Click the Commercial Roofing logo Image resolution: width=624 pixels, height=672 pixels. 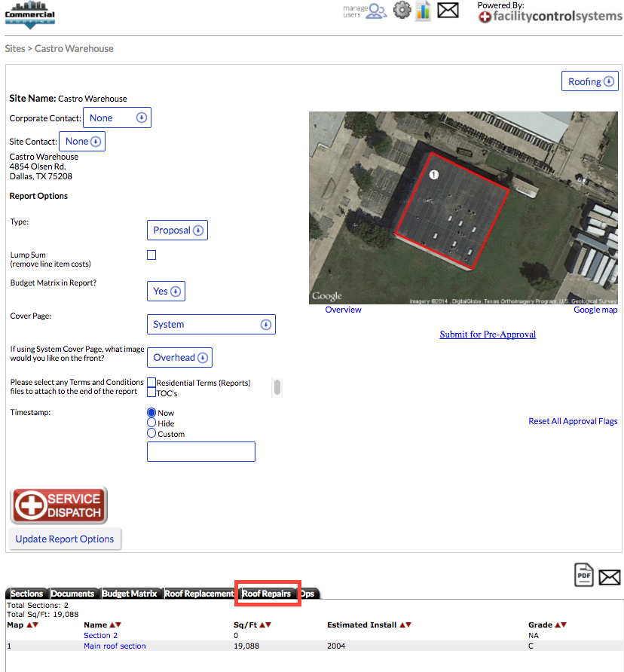29,15
